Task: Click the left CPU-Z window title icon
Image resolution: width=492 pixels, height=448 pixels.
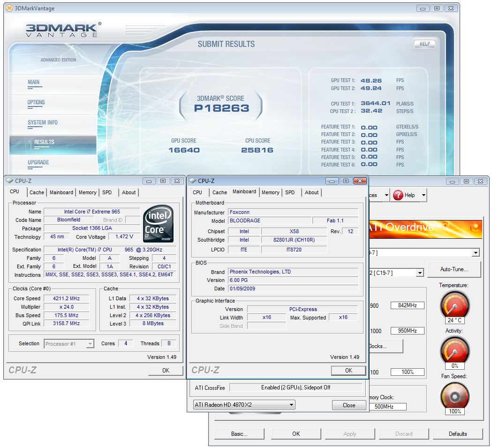Action: coord(10,181)
